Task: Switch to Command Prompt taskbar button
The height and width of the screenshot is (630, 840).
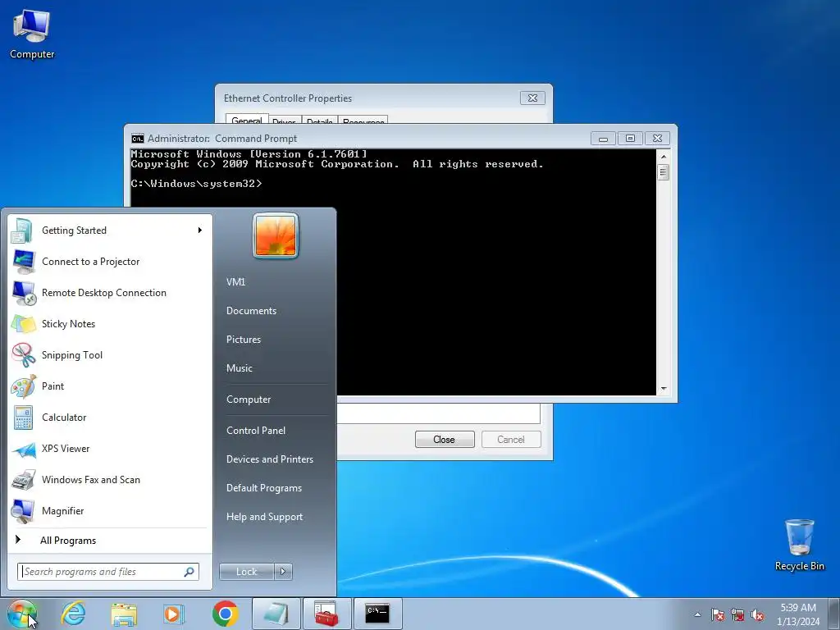Action: (377, 614)
